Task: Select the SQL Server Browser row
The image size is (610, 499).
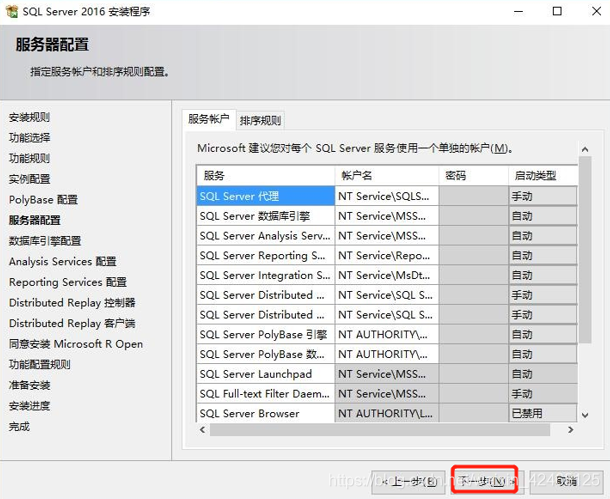Action: click(266, 413)
